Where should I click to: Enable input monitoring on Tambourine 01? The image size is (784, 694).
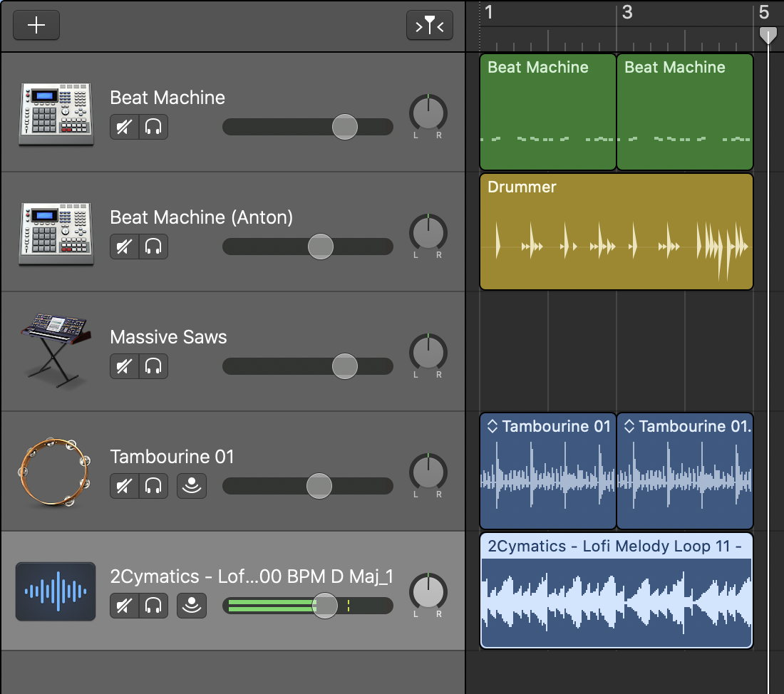click(191, 486)
